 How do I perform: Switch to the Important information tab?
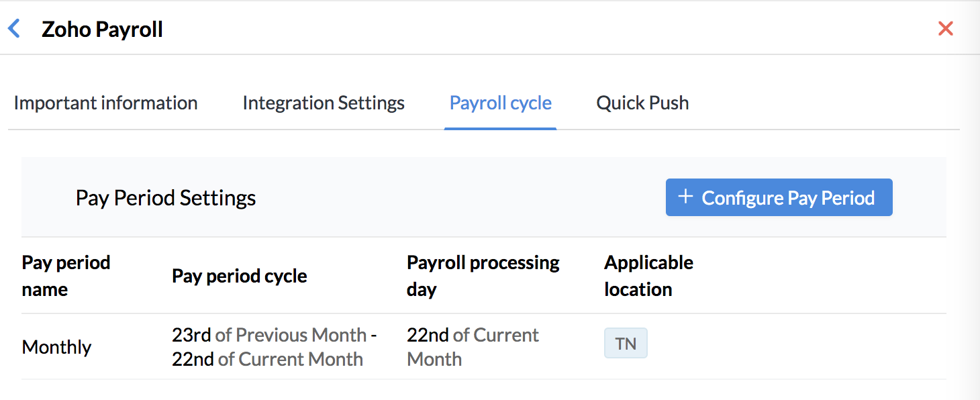click(x=105, y=103)
